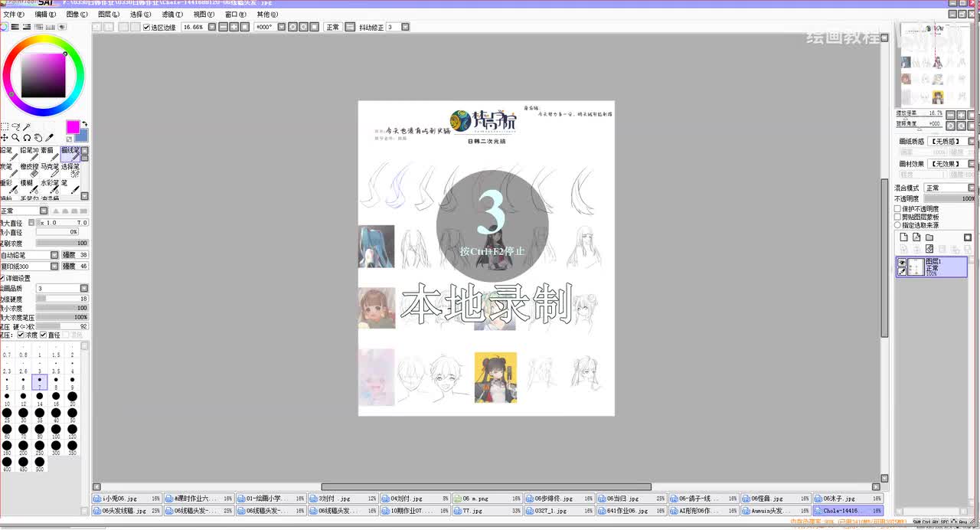Create a new normal layer
The width and height of the screenshot is (980, 530).
point(903,237)
